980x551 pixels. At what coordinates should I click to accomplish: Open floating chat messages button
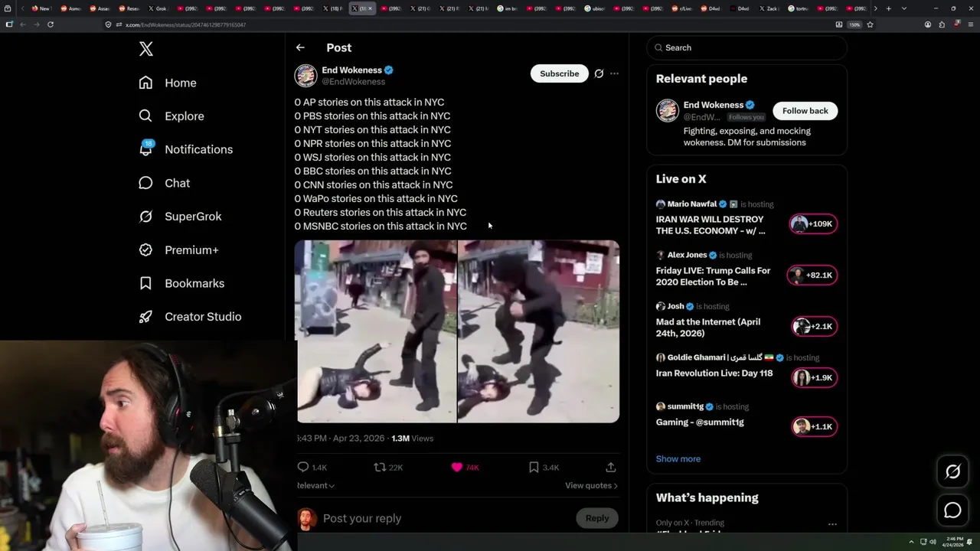tap(952, 510)
